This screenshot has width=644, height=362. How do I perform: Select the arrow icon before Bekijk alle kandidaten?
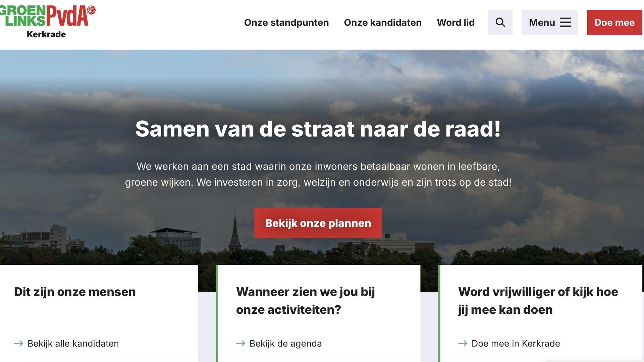click(17, 343)
